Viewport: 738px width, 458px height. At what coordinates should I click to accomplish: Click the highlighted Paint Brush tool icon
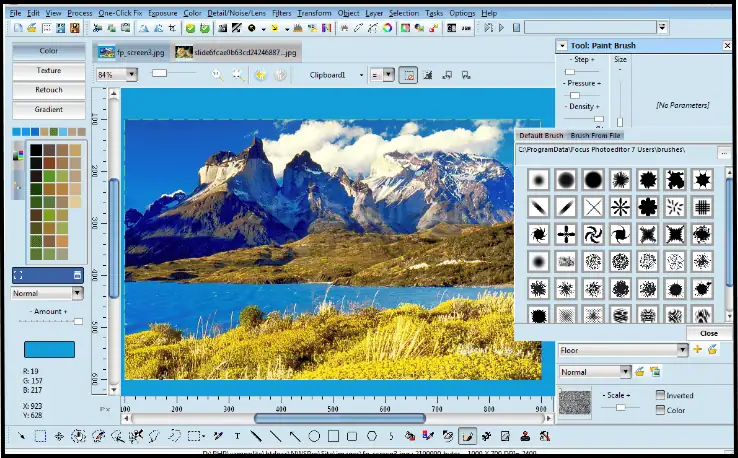467,436
